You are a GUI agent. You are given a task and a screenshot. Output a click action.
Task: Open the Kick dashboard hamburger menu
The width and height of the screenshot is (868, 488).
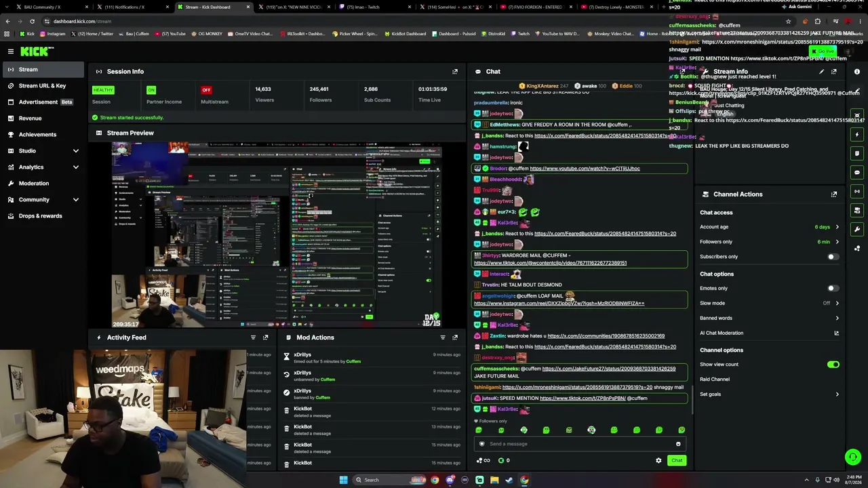pos(11,52)
